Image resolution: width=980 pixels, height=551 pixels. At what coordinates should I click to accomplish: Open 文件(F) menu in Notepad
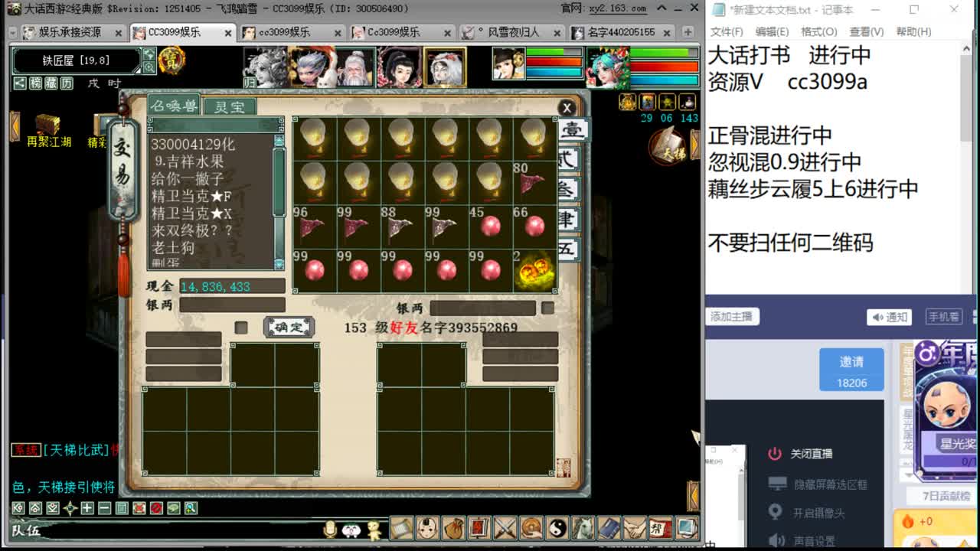click(727, 31)
